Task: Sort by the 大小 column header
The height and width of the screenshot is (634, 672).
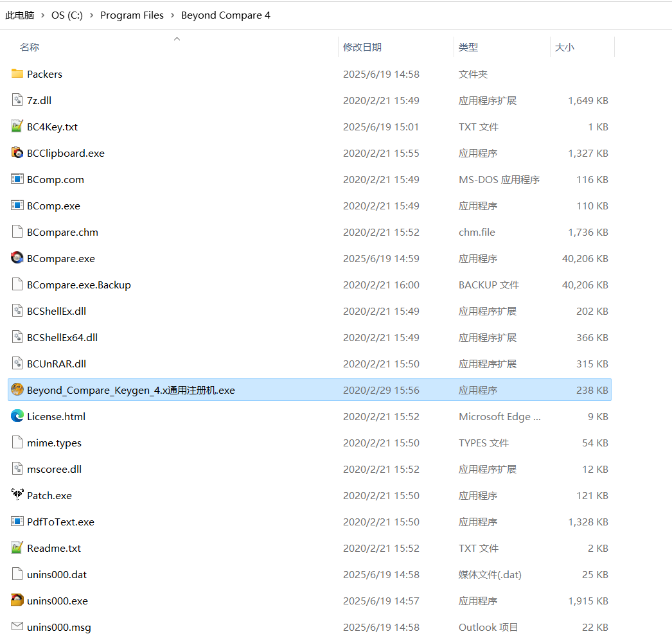Action: pos(565,47)
